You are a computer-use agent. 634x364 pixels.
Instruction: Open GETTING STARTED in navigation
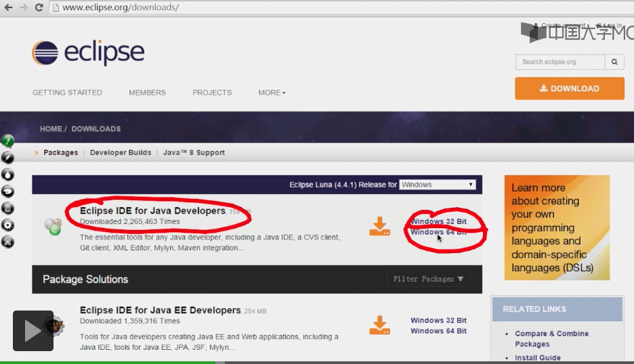click(x=67, y=93)
